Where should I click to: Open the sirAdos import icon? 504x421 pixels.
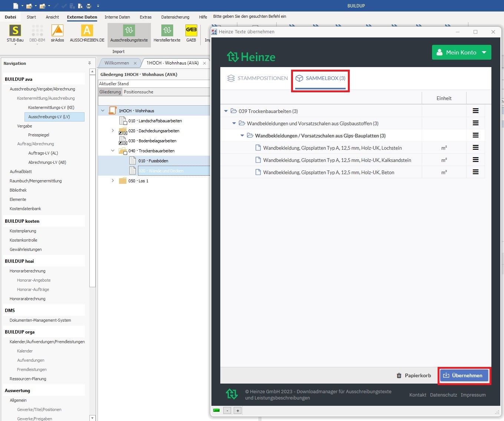tap(57, 31)
